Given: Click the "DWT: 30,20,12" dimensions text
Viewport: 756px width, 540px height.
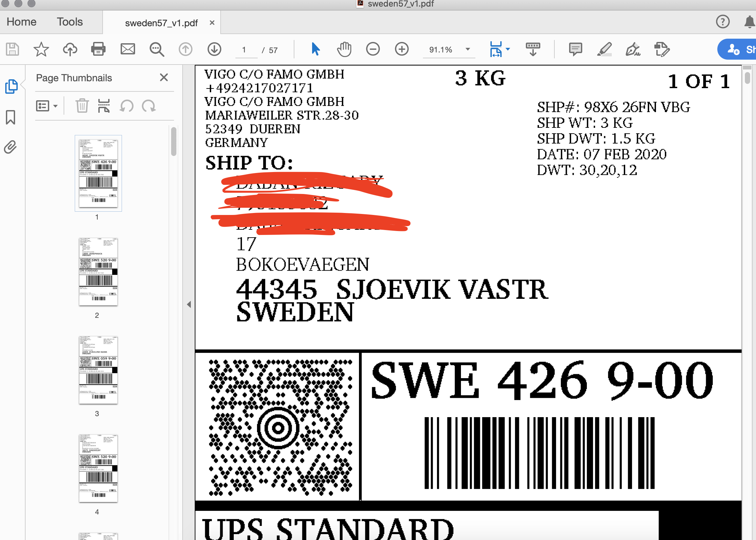Looking at the screenshot, I should tap(587, 170).
